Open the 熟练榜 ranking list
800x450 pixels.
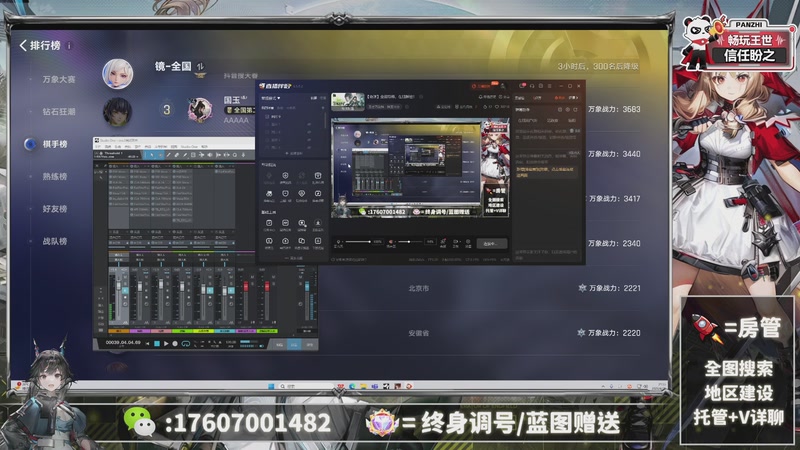click(55, 177)
